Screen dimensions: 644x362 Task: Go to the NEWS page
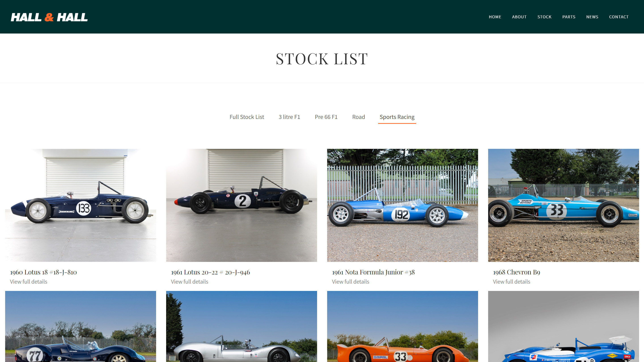592,17
